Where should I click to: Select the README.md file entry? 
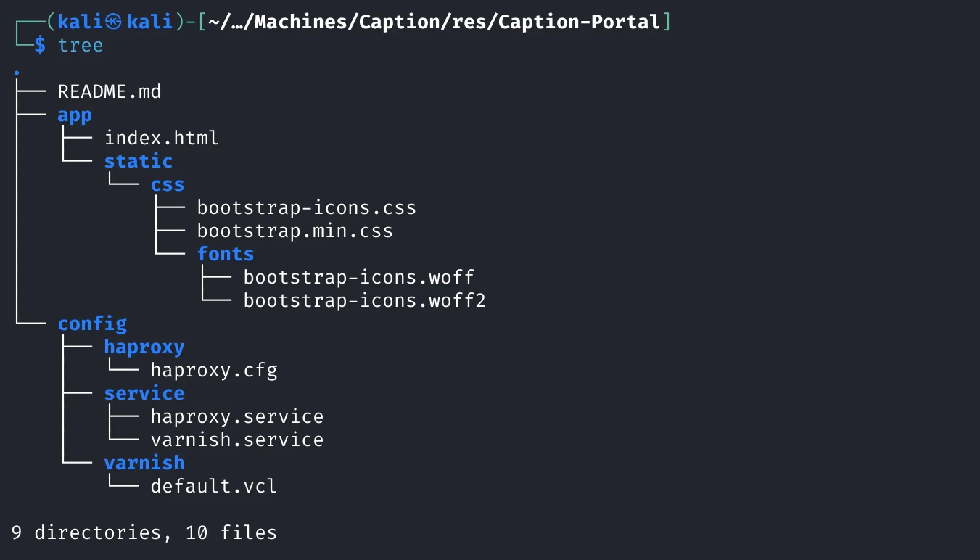click(x=110, y=91)
